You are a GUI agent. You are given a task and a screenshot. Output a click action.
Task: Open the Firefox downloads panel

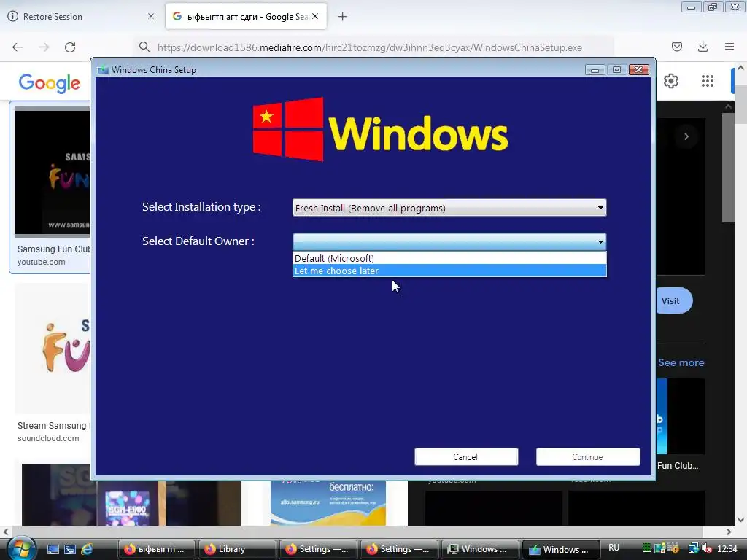pyautogui.click(x=703, y=47)
